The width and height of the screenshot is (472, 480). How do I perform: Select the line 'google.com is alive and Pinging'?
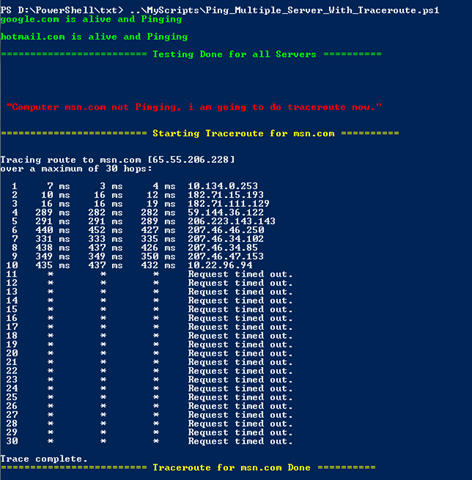coord(91,19)
